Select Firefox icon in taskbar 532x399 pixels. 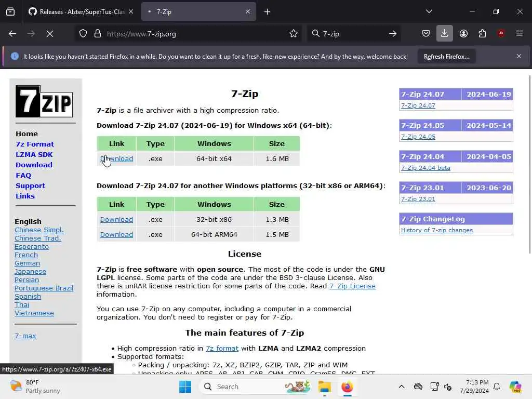[347, 387]
